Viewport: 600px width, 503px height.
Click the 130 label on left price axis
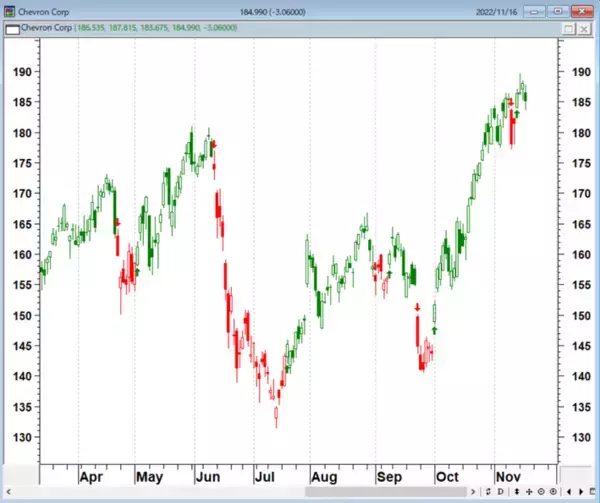(x=23, y=437)
